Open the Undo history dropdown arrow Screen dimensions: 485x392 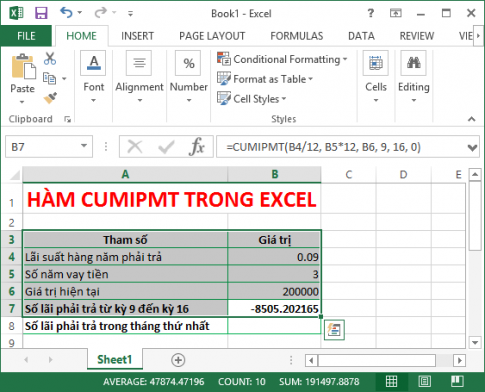click(x=80, y=13)
